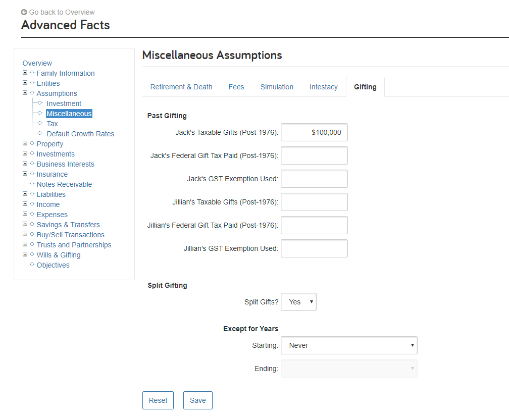Expand the Buy/Sell Transactions node

click(25, 234)
